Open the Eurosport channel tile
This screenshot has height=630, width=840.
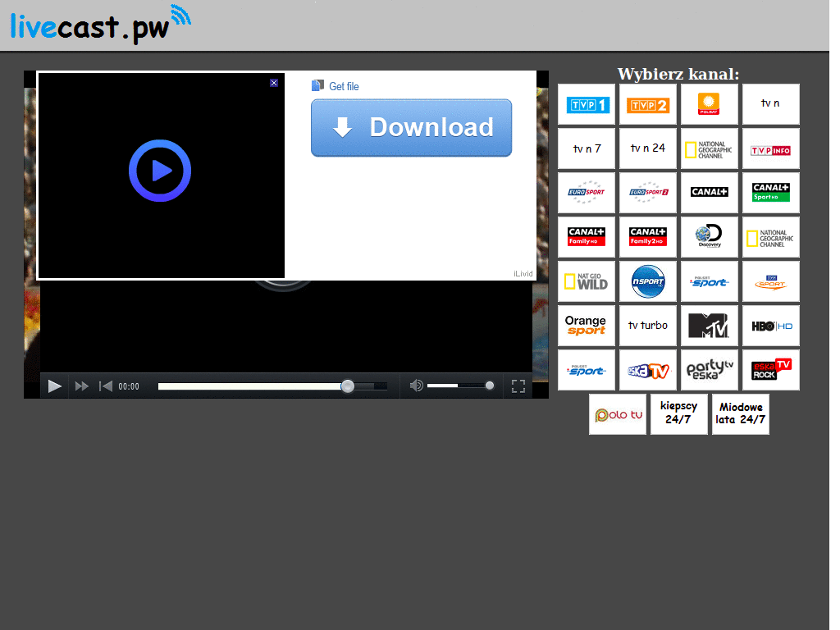tap(587, 193)
